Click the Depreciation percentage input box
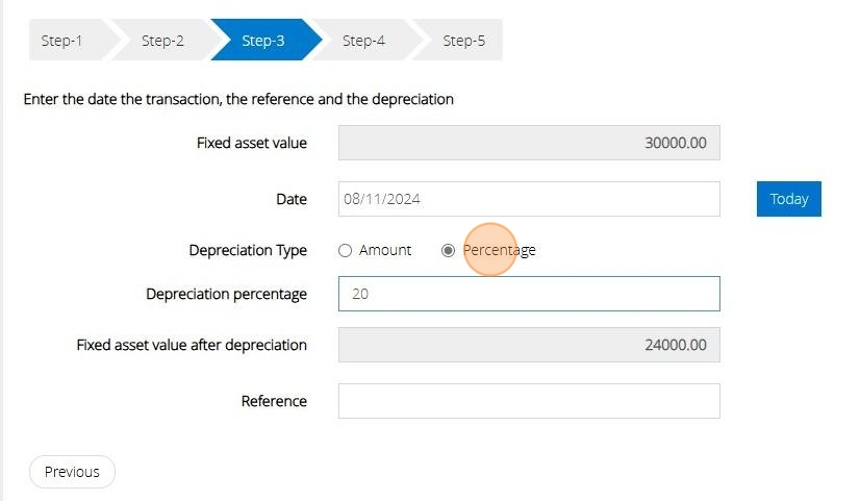860x501 pixels. tap(529, 295)
